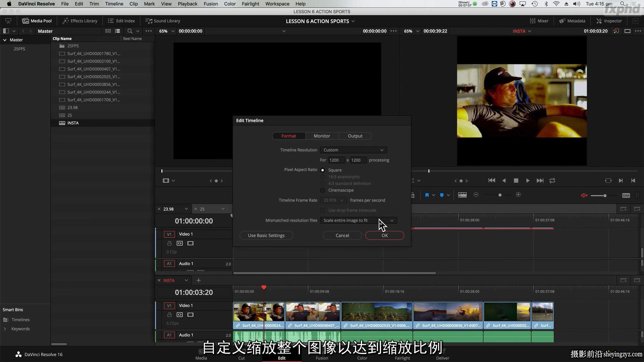Open the Fairlight menu
This screenshot has height=362, width=644.
tap(251, 4)
